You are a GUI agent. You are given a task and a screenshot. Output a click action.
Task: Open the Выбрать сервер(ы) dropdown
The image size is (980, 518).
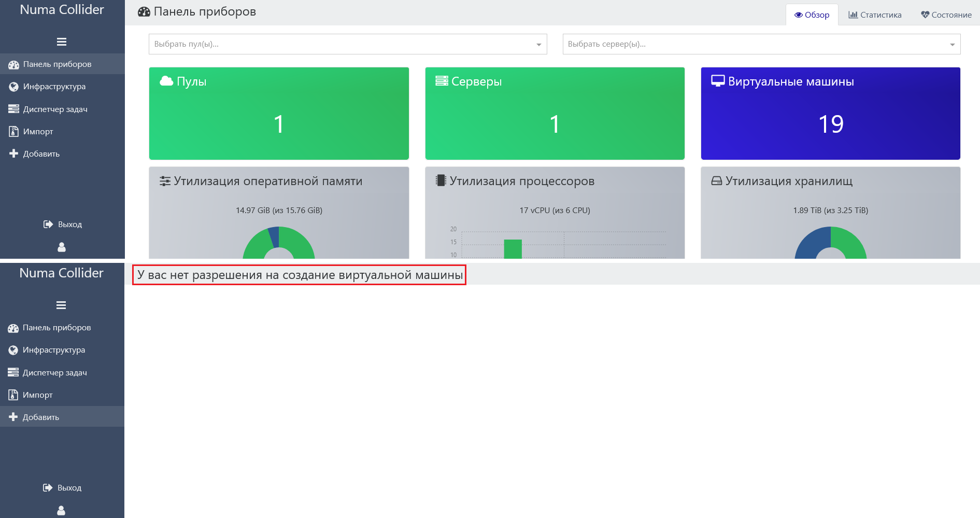(761, 44)
